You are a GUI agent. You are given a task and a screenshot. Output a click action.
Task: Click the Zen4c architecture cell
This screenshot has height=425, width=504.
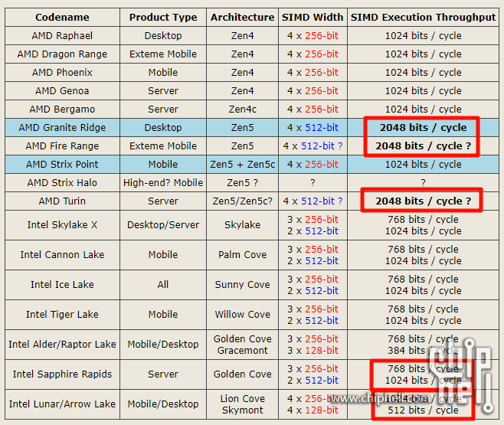[x=242, y=110]
